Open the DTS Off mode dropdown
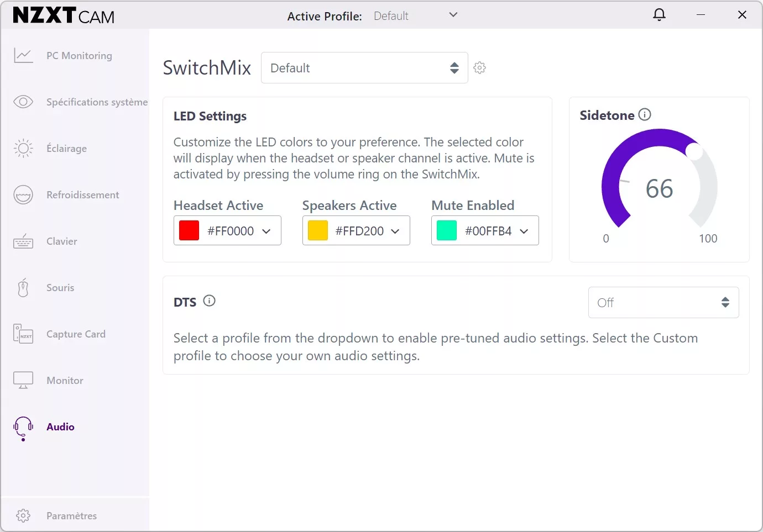Viewport: 763px width, 532px height. point(663,302)
